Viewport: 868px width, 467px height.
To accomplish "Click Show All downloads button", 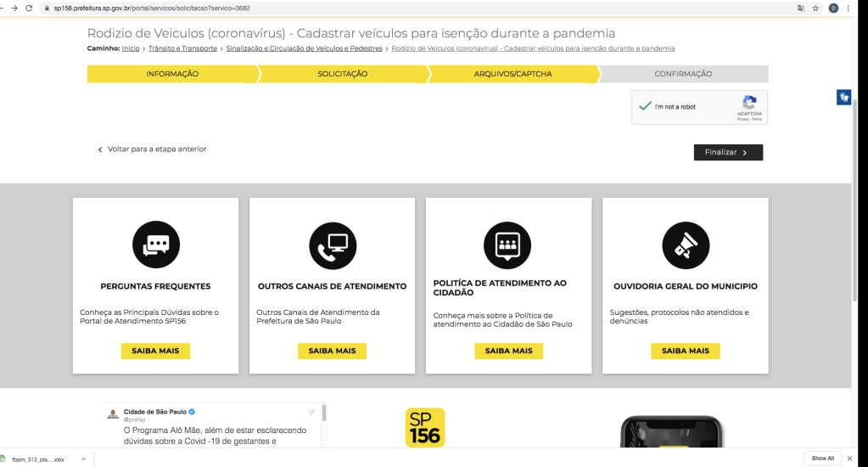I will coord(823,459).
